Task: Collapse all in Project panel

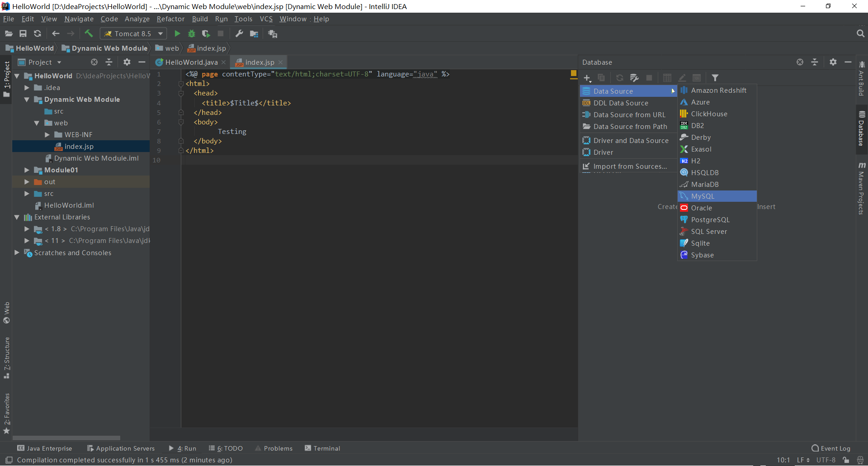Action: coord(109,62)
